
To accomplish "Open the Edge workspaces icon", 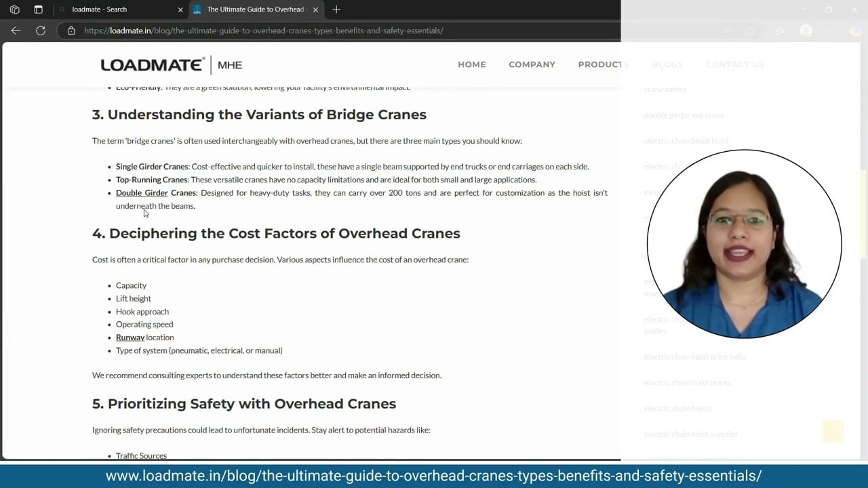I will [x=15, y=9].
